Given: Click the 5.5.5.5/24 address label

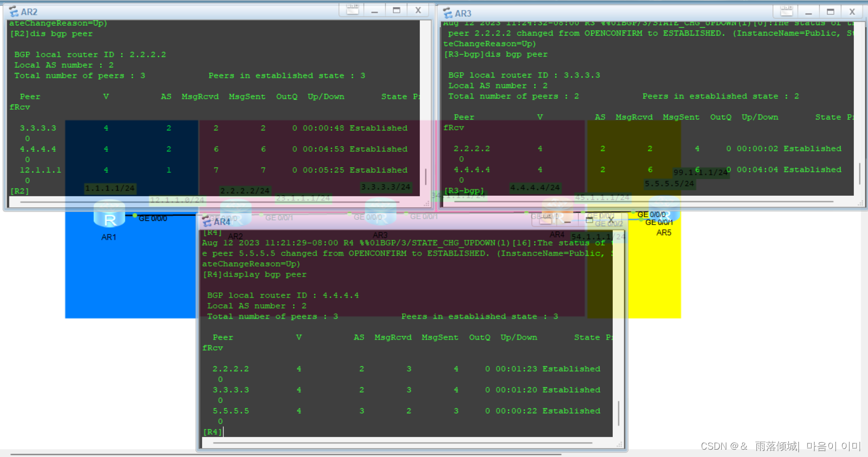Looking at the screenshot, I should pos(669,184).
